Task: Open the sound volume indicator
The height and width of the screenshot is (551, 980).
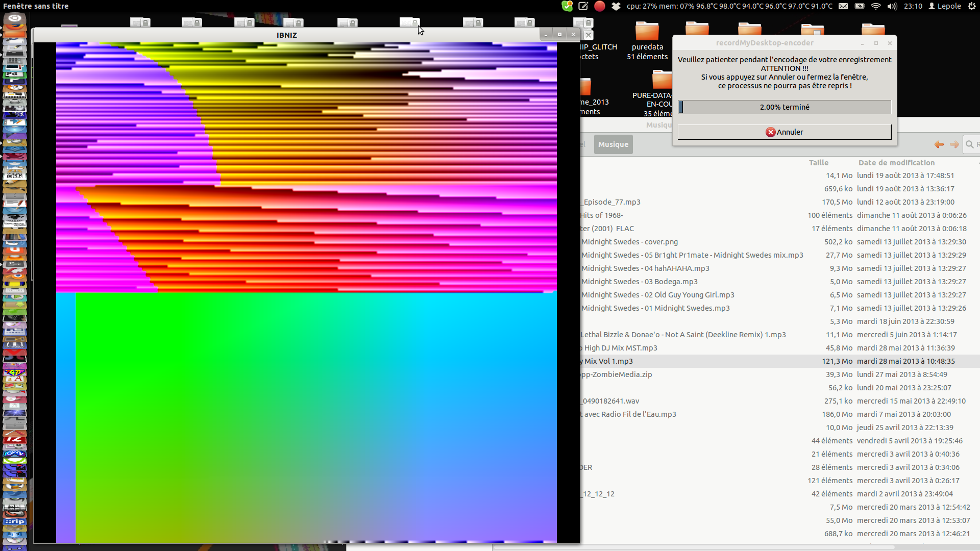Action: (x=892, y=6)
